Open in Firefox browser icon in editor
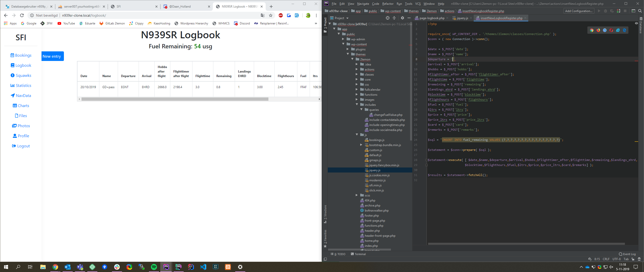The width and height of the screenshot is (644, 272). [x=598, y=30]
